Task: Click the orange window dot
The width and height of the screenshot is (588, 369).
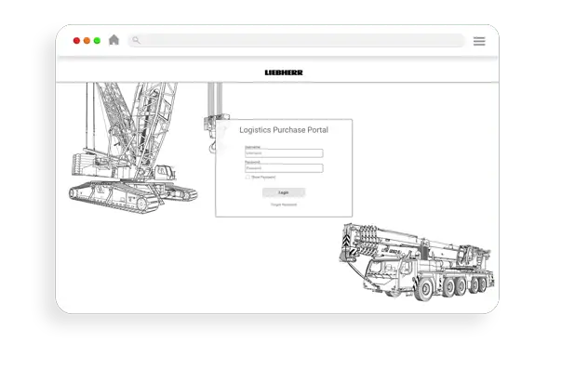Action: (x=87, y=41)
